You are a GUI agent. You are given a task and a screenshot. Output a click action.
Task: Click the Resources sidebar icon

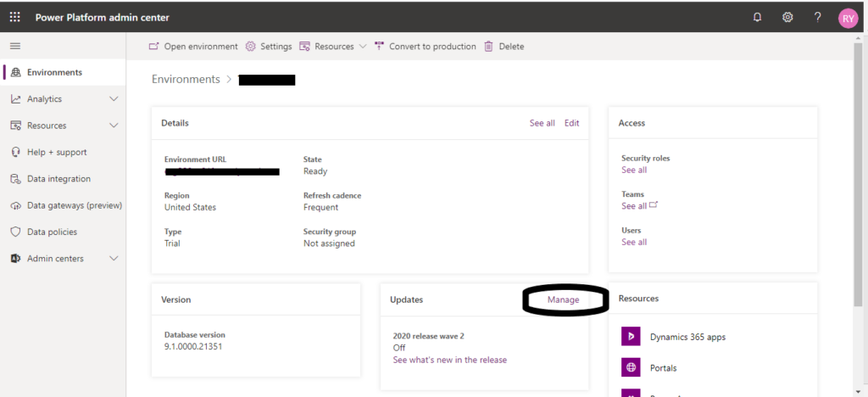(15, 126)
